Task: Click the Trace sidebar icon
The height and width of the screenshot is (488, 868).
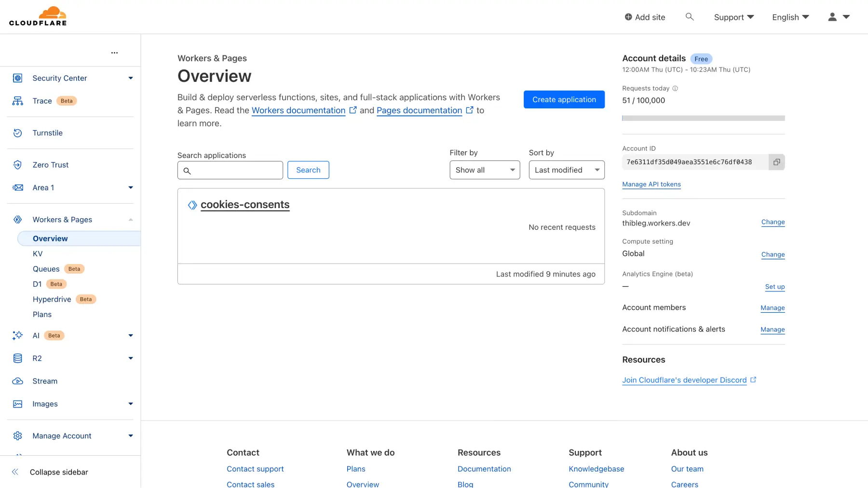Action: [18, 101]
